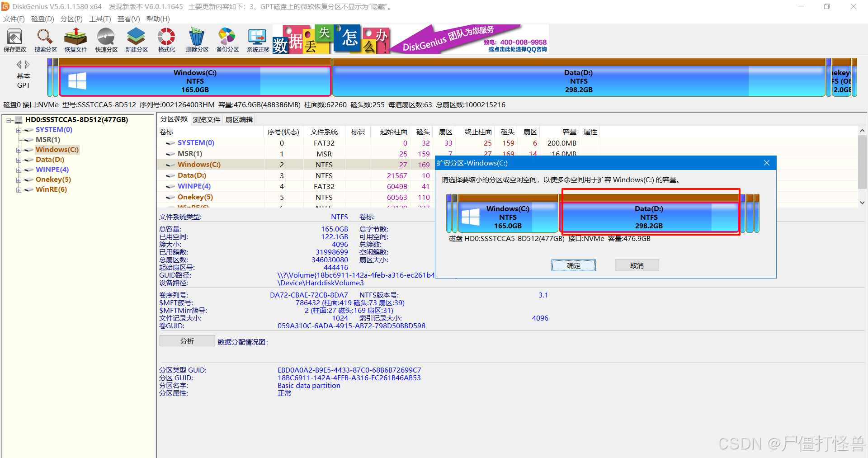Expand Onekey(5) node in the tree

point(19,179)
